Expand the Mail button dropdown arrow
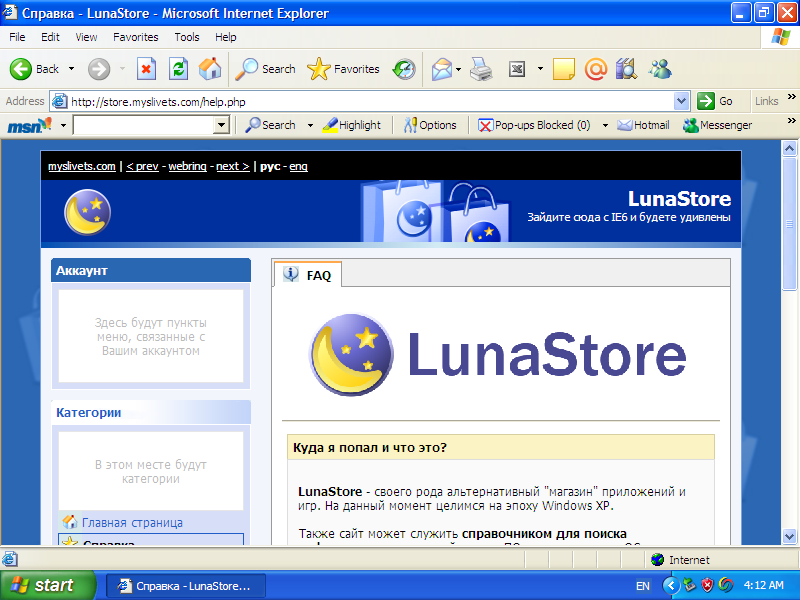800x600 pixels. (x=458, y=69)
